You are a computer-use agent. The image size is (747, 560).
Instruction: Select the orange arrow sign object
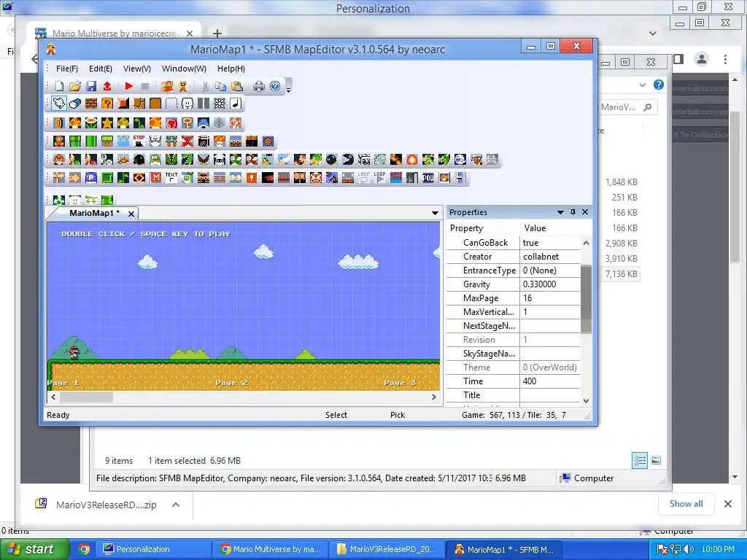[75, 178]
